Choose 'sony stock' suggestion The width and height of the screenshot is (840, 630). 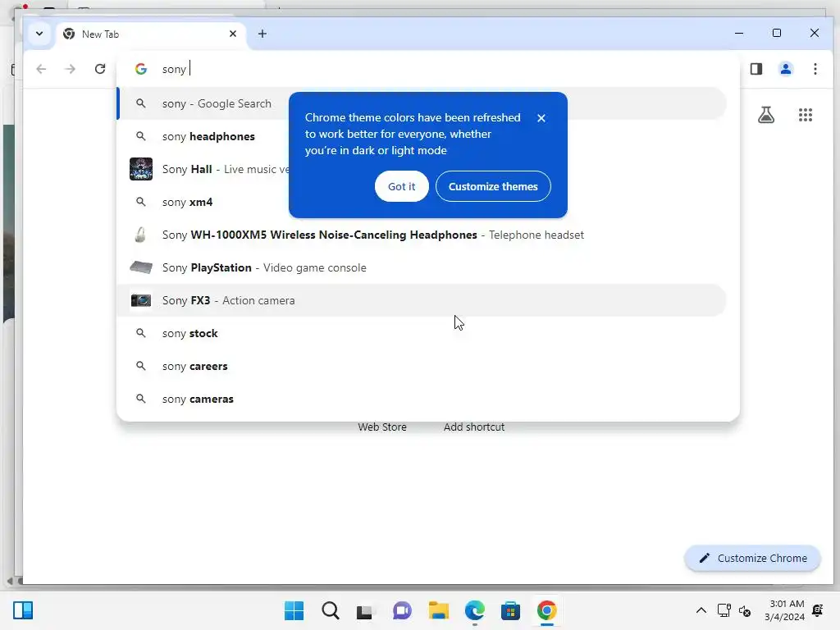422,333
